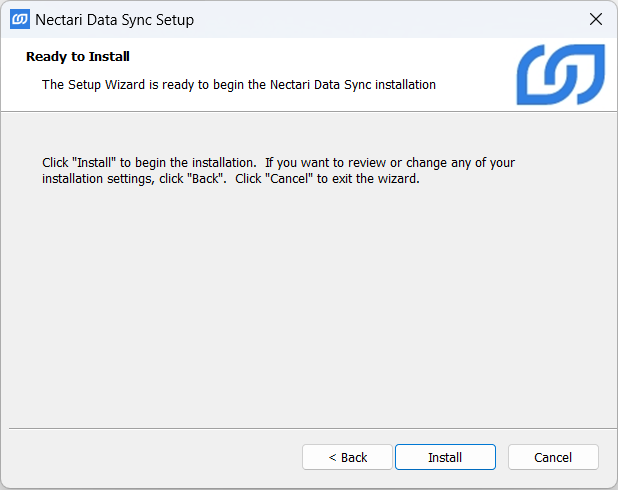Screen dimensions: 618x490
Task: Click the "Nectari Data Sync Setup" title text
Action: [x=114, y=20]
